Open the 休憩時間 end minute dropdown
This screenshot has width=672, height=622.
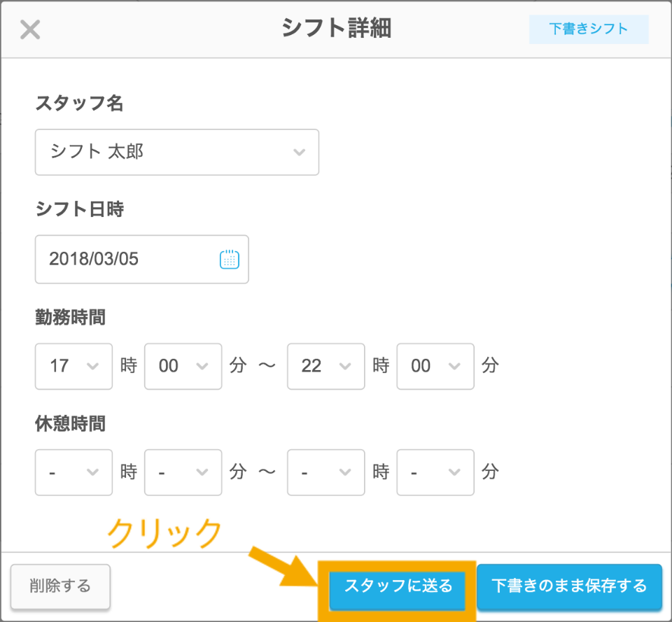coord(435,472)
